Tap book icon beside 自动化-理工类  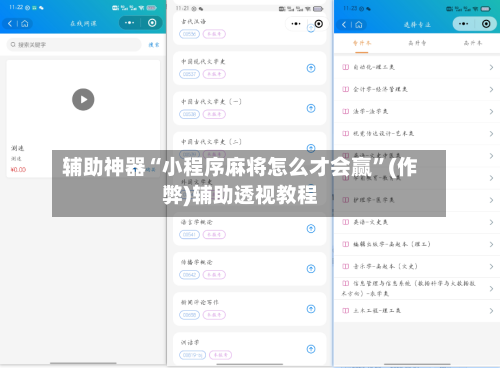coord(346,67)
